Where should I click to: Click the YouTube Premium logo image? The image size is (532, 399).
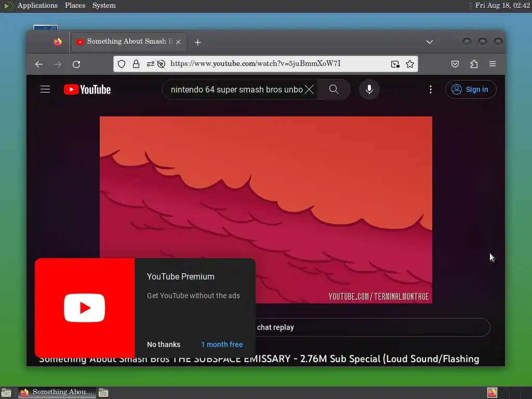tap(85, 308)
